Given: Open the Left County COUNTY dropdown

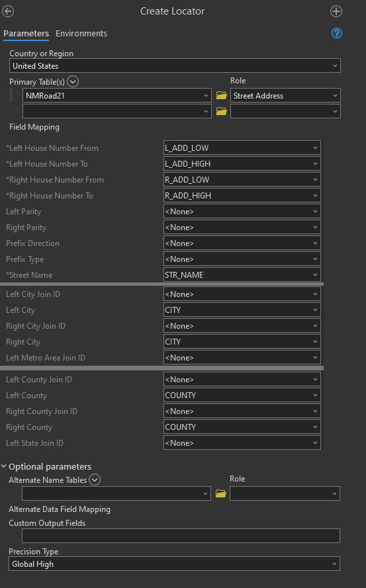Looking at the screenshot, I should pyautogui.click(x=242, y=396).
